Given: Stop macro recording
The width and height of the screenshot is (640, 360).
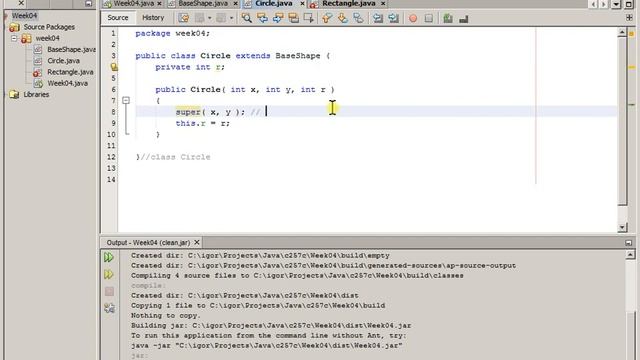Looking at the screenshot, I should point(429,18).
